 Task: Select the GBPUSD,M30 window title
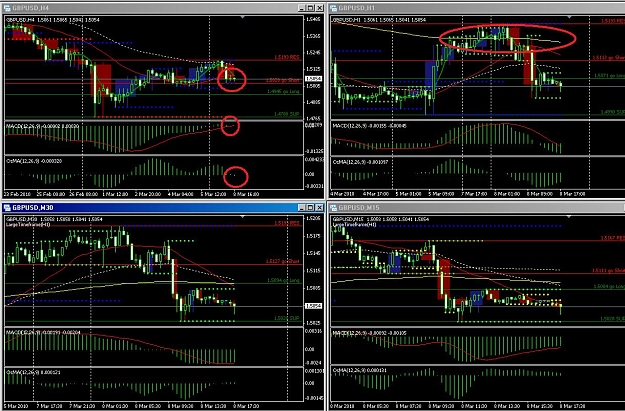(x=33, y=208)
